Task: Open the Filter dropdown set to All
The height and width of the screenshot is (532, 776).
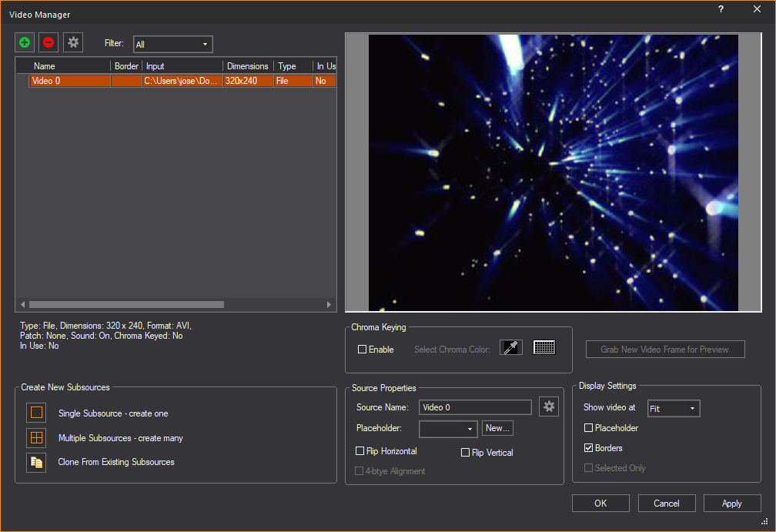Action: tap(172, 45)
